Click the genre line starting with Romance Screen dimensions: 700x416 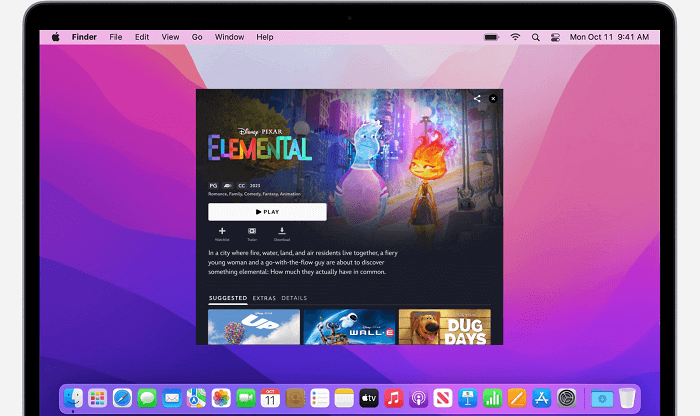tap(254, 194)
